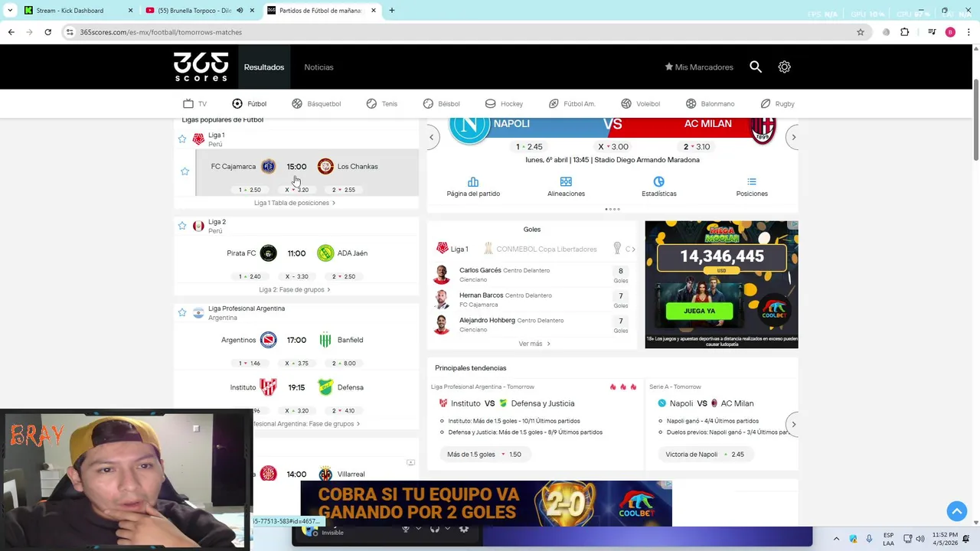Select draw odds X 3.00
The width and height of the screenshot is (980, 551).
click(613, 147)
